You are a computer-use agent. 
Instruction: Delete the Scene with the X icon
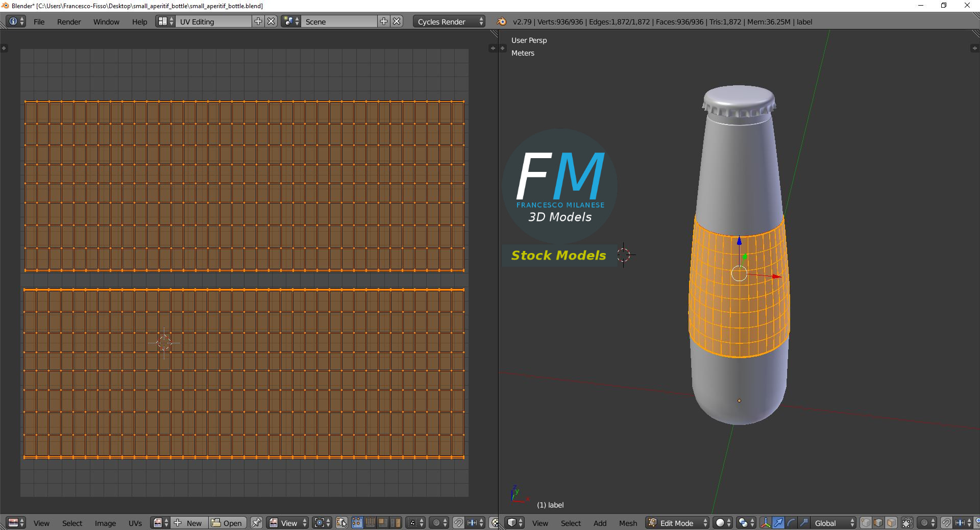397,21
